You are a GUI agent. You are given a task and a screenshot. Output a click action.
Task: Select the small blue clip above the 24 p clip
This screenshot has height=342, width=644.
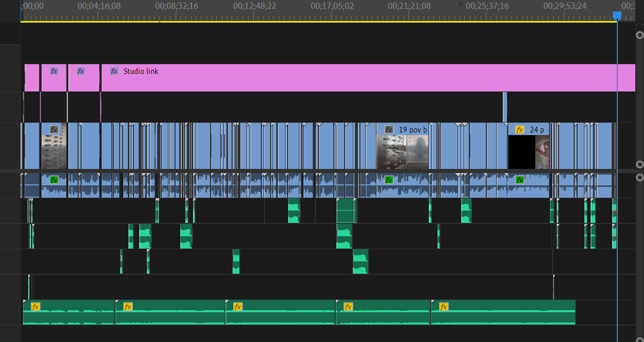click(x=505, y=107)
